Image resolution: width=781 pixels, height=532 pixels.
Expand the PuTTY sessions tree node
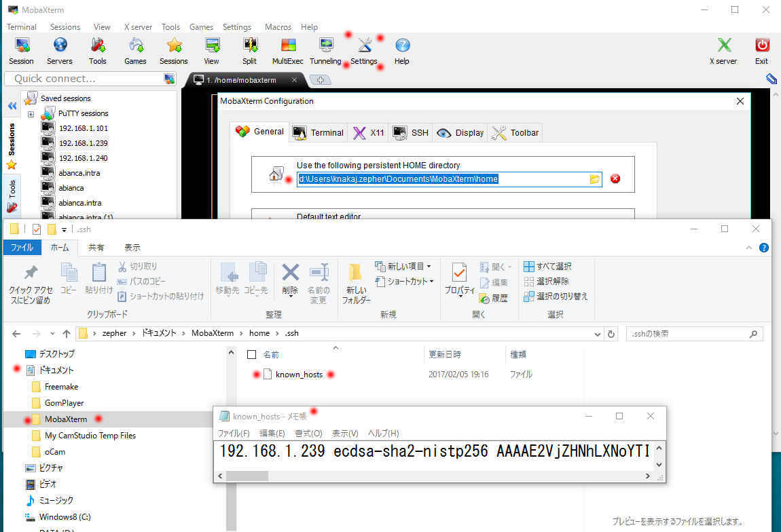pos(31,114)
